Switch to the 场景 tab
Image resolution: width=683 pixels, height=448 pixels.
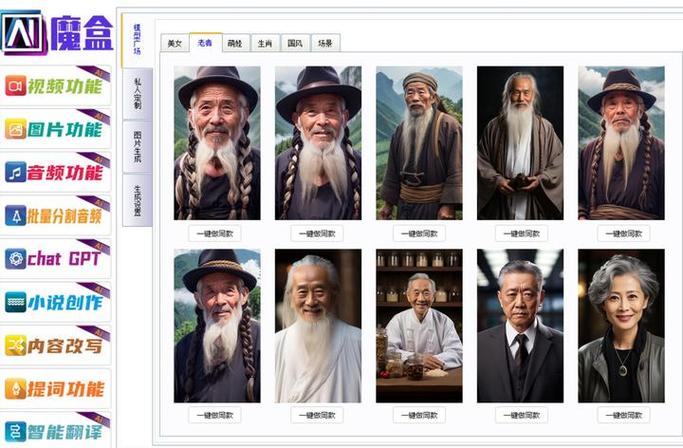point(325,43)
